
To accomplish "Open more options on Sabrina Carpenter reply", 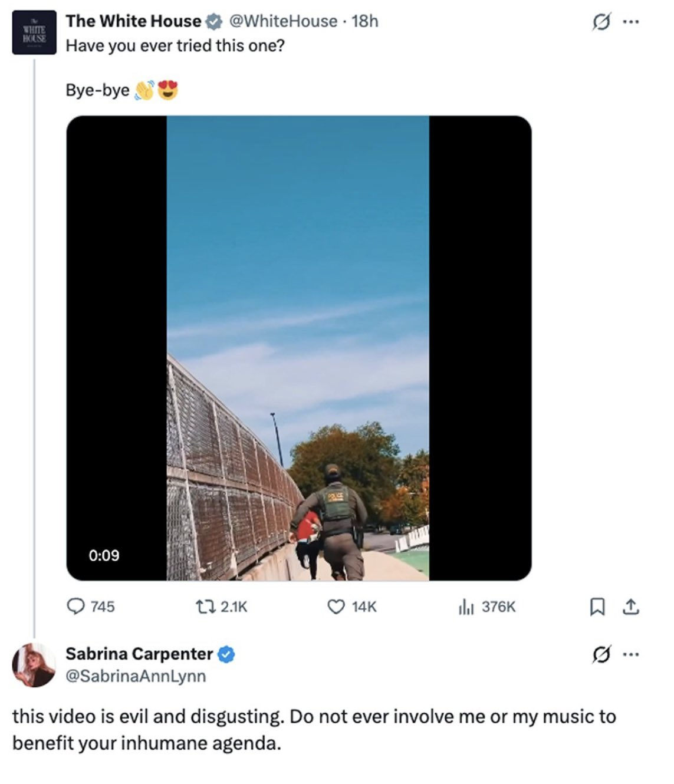I will [630, 654].
